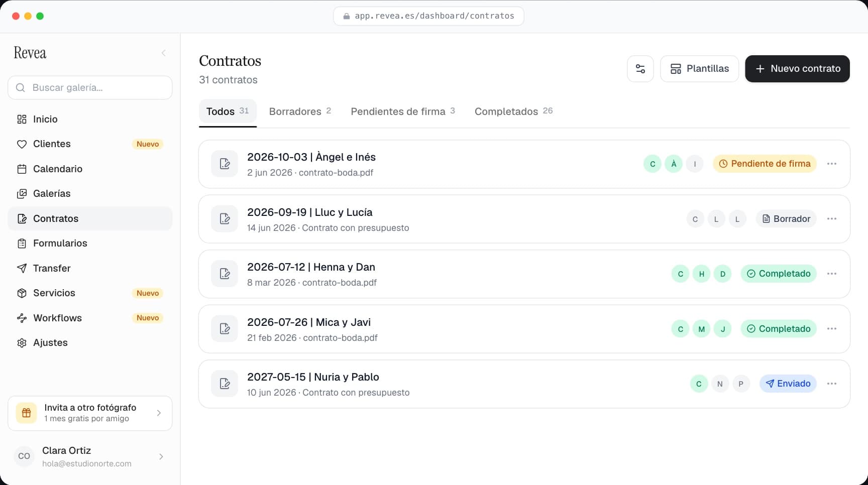
Task: Open Formularios in the sidebar
Action: pyautogui.click(x=90, y=243)
